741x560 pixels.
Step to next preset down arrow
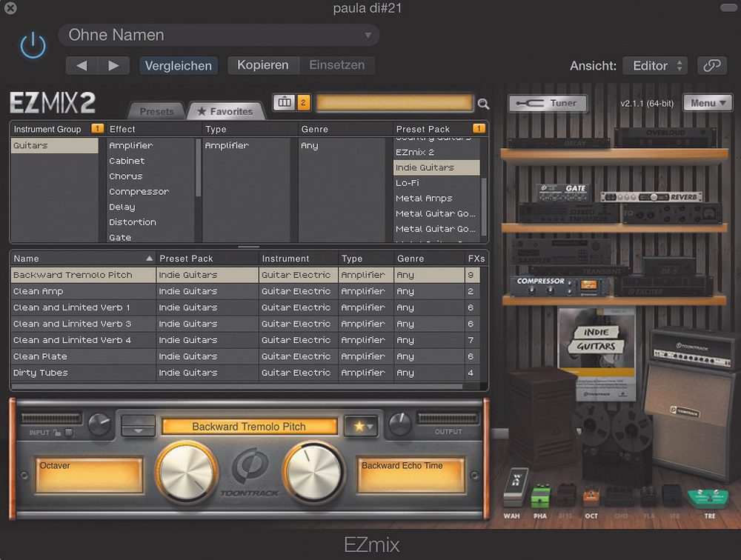(x=138, y=431)
